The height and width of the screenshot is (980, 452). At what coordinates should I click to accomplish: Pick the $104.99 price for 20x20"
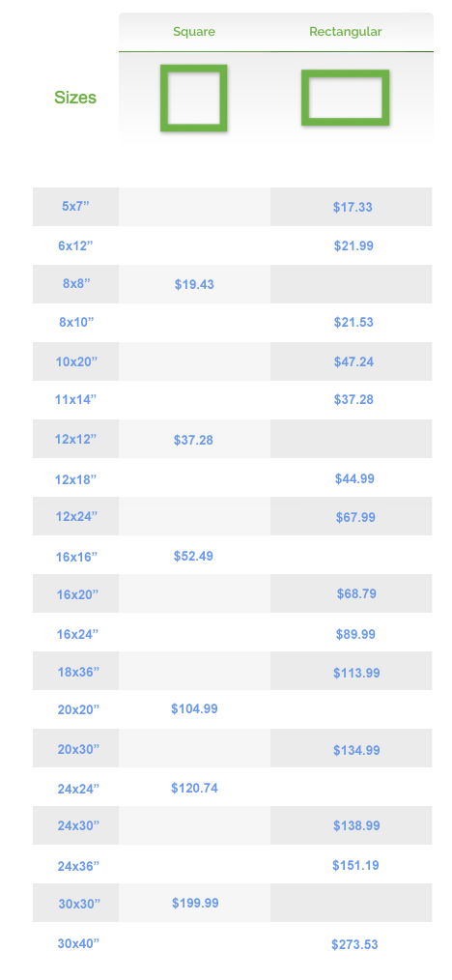[194, 708]
